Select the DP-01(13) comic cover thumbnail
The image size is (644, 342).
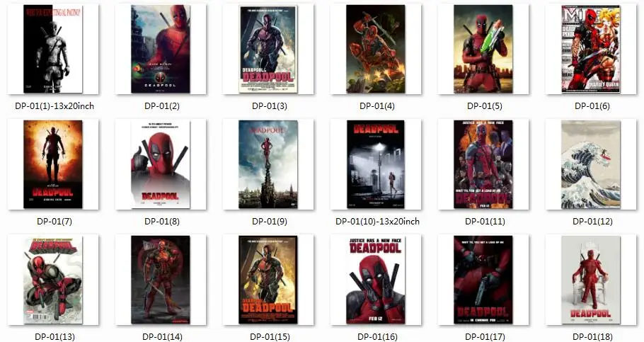53,280
